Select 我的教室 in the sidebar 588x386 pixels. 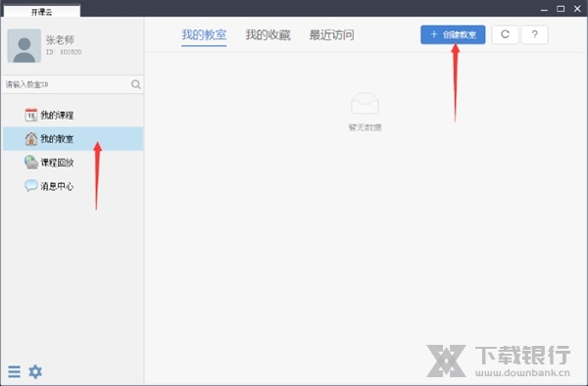tap(73, 139)
